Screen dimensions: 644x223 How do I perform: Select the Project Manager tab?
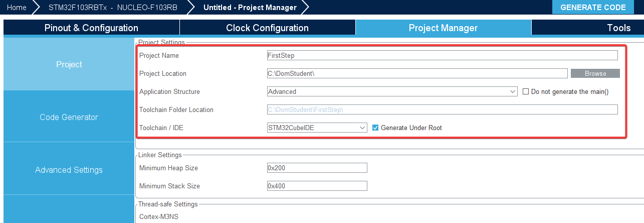pos(443,28)
